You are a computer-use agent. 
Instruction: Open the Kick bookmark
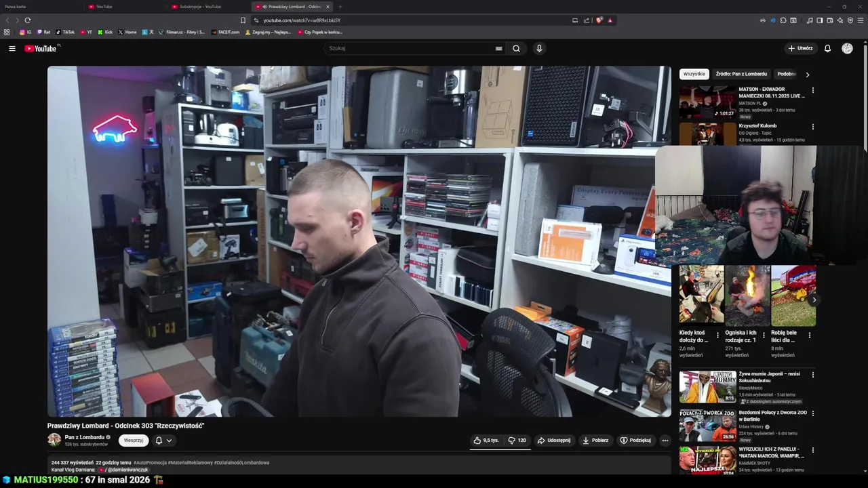(105, 32)
